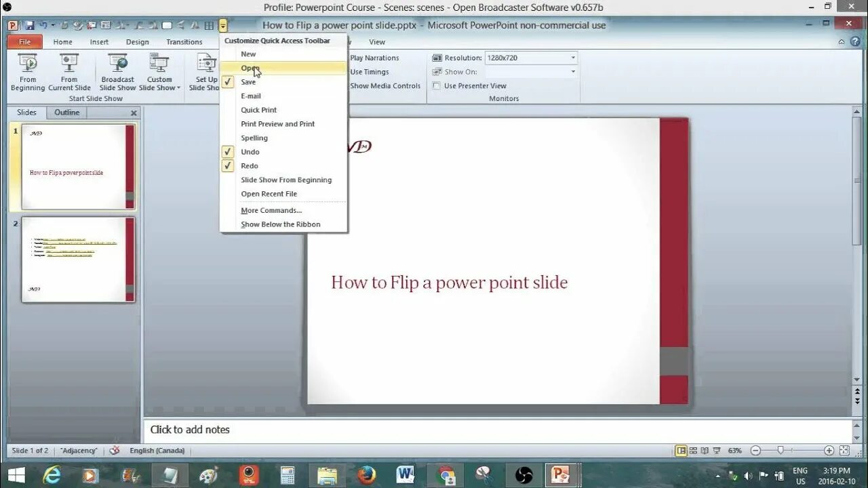Open Firefox from taskbar
Image resolution: width=868 pixels, height=488 pixels.
point(367,475)
